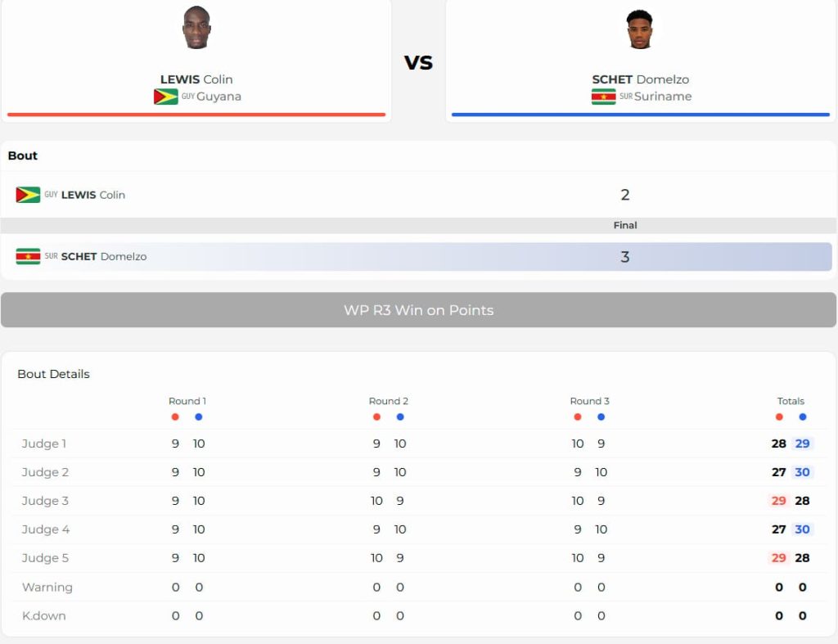Click the blue corner dot under Totals
The width and height of the screenshot is (838, 644).
(x=803, y=417)
